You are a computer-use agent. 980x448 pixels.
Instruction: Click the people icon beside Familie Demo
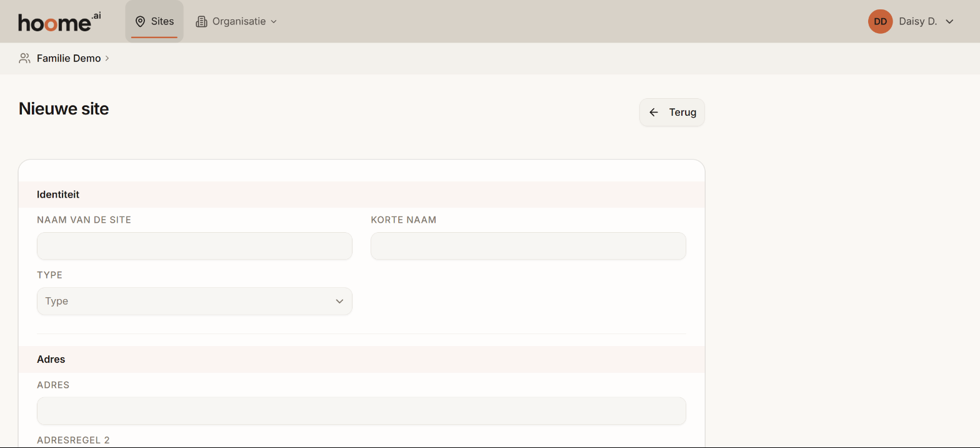point(24,58)
